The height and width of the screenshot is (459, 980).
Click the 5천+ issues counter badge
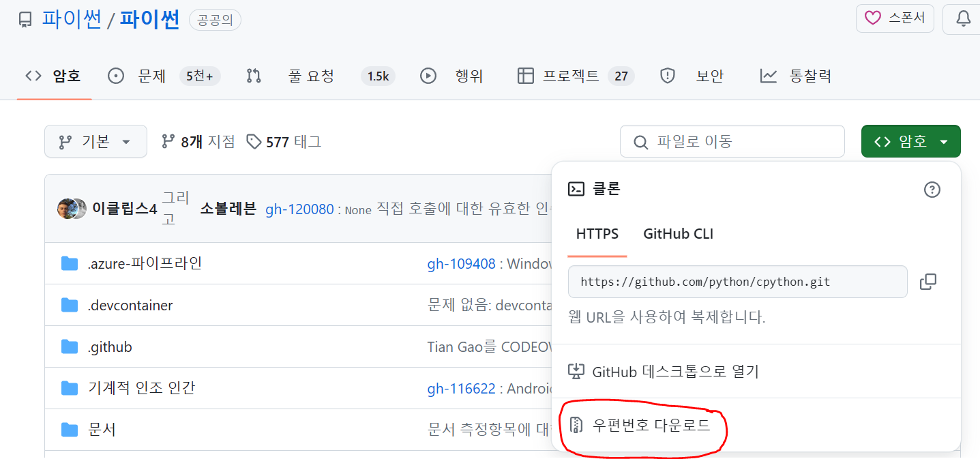[200, 76]
